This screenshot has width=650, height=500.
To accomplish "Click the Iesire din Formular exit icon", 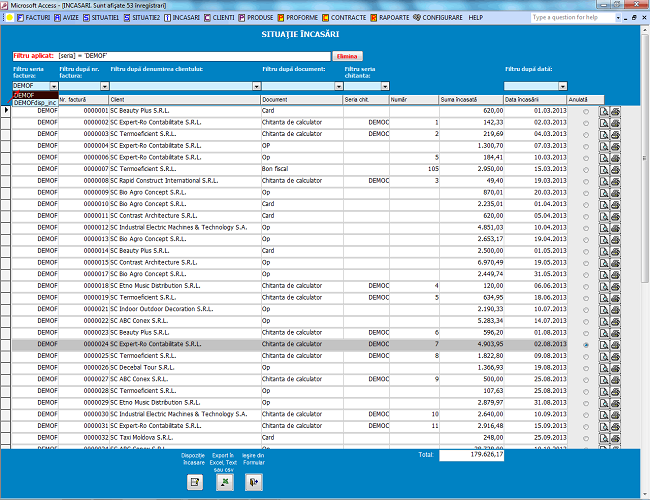I will coord(254,482).
